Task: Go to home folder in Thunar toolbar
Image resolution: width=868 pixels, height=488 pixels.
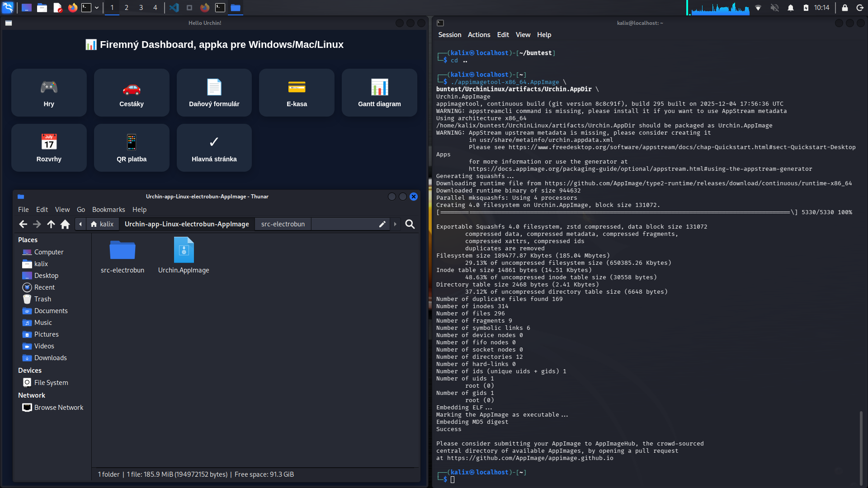Action: coord(65,224)
